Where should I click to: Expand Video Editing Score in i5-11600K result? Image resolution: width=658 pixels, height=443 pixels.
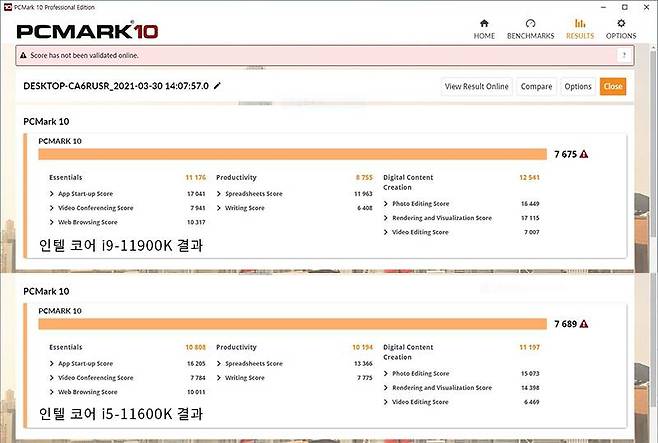[x=386, y=402]
